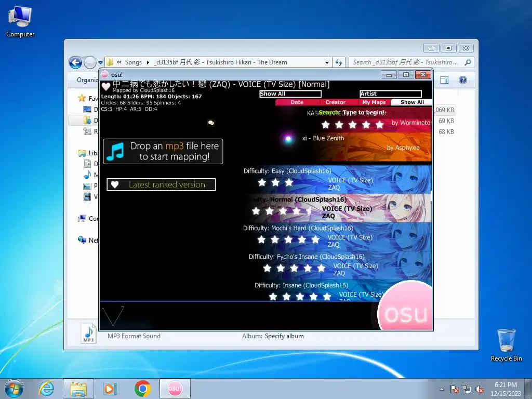The width and height of the screenshot is (532, 399).
Task: Click the muted volume tray icon
Action: click(x=480, y=389)
